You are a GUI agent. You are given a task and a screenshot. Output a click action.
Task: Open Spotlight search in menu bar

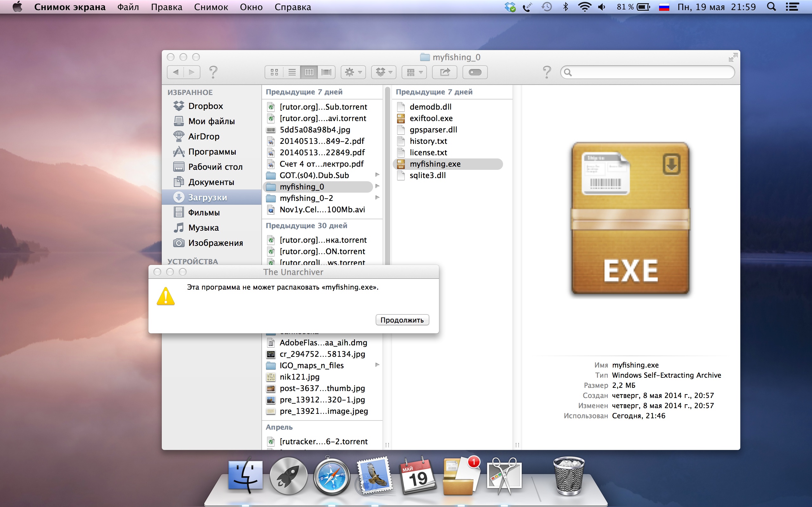coord(771,7)
